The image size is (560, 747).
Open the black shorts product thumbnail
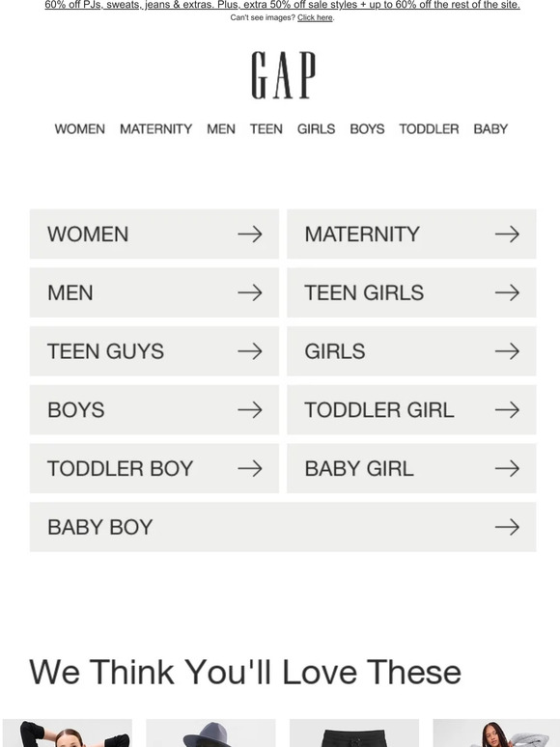tap(354, 733)
